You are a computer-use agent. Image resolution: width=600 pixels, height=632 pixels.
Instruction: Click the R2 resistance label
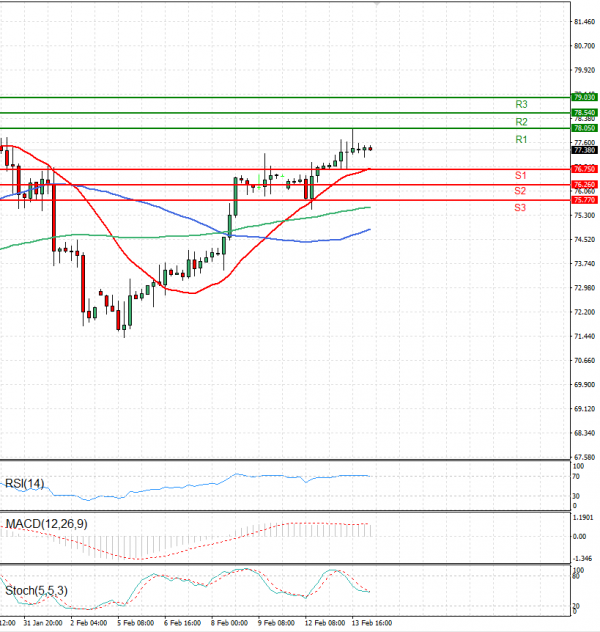coord(521,122)
